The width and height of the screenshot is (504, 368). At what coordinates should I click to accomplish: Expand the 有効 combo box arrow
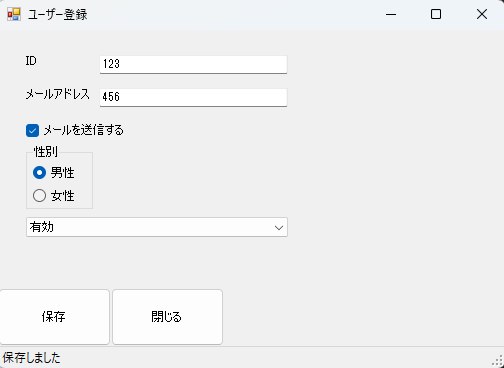(x=279, y=228)
